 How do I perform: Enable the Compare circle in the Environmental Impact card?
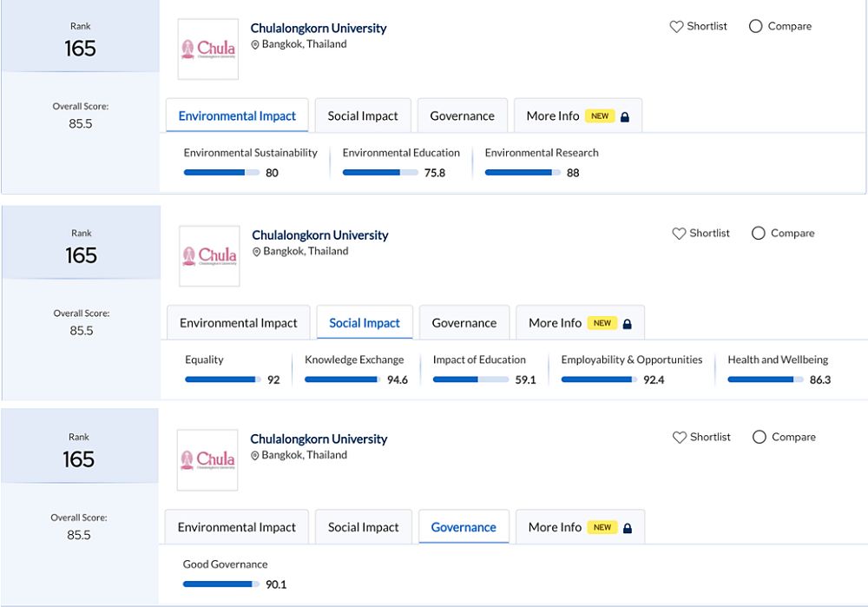pyautogui.click(x=755, y=27)
